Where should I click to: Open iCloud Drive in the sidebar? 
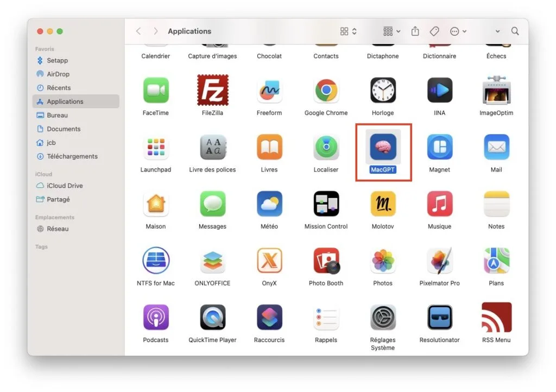pyautogui.click(x=76, y=186)
